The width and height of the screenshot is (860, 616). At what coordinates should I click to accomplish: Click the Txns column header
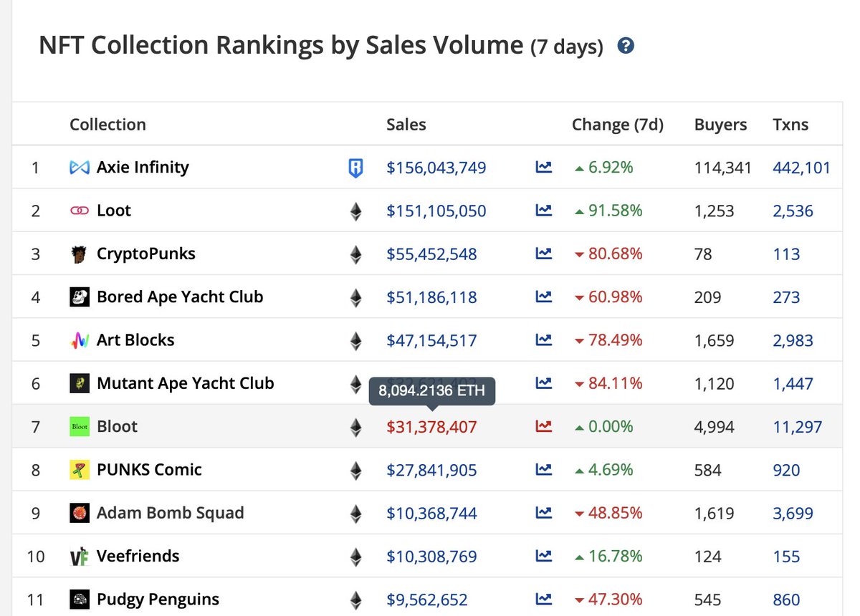tap(790, 125)
